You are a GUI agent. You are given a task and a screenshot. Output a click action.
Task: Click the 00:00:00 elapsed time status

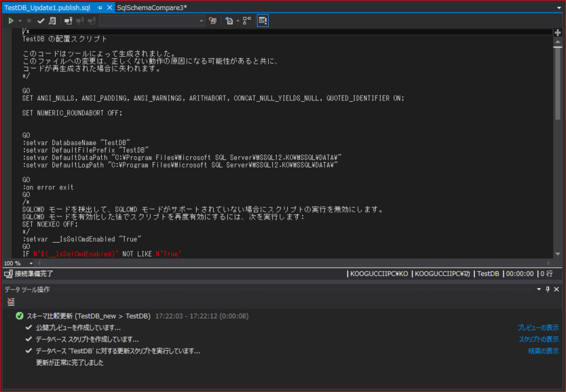[x=519, y=274]
